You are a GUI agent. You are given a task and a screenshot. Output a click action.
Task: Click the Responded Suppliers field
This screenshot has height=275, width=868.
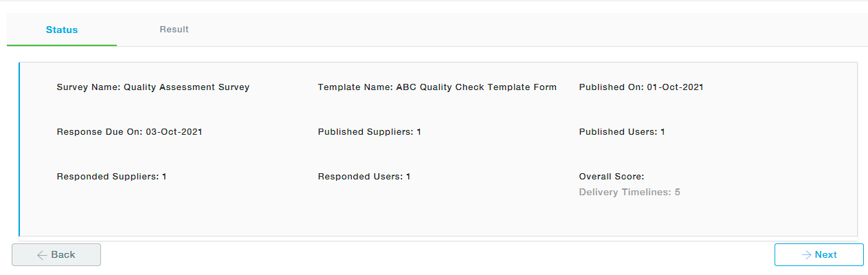[x=111, y=177]
